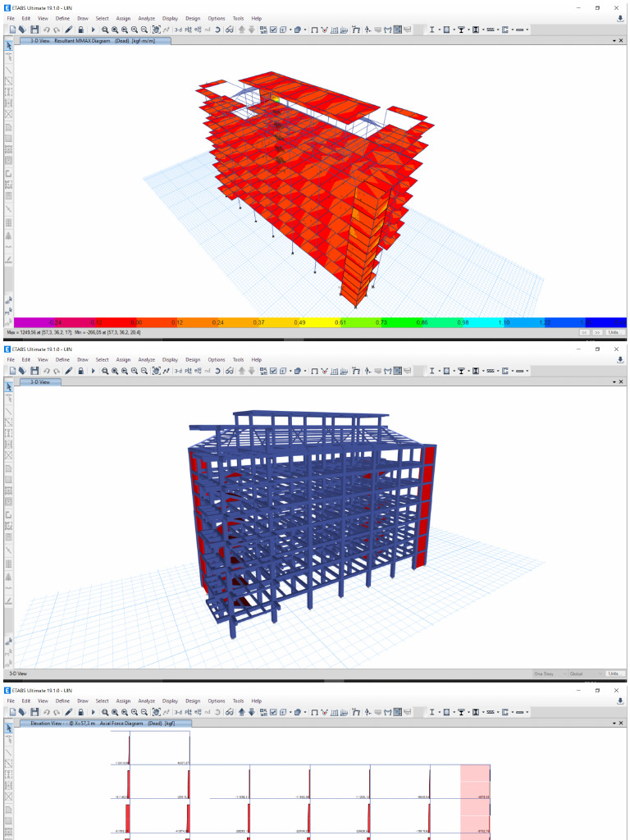Click the Undo icon in the Elevation View window
This screenshot has width=630, height=840.
tap(47, 712)
